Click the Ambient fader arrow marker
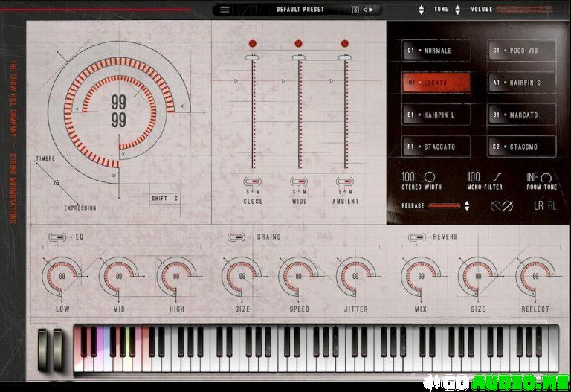Image resolution: width=571 pixels, height=392 pixels. 332,80
